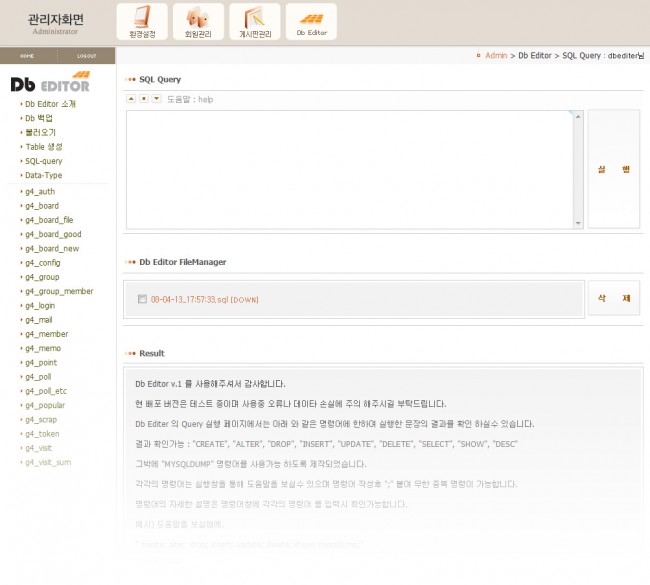Select table g4_visit_sum
The height and width of the screenshot is (585, 650).
[48, 462]
